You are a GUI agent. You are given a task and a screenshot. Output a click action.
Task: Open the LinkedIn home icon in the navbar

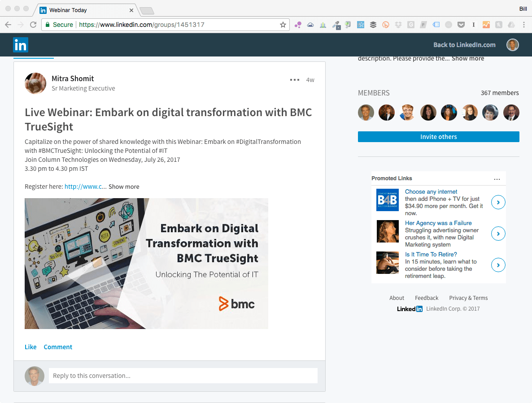[20, 45]
